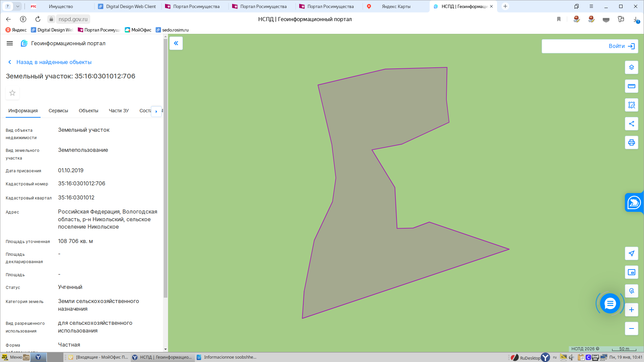The height and width of the screenshot is (362, 644).
Task: Print the map with printer icon
Action: (631, 142)
